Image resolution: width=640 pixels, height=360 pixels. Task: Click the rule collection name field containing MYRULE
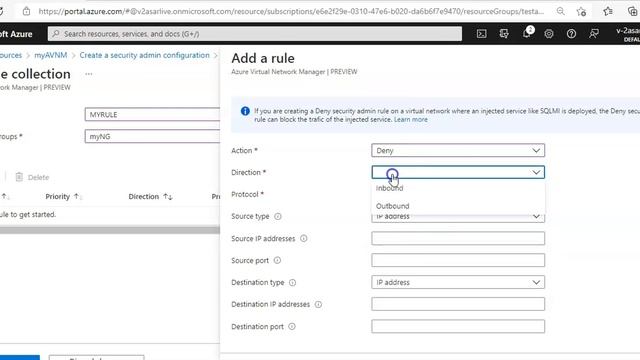pos(152,115)
